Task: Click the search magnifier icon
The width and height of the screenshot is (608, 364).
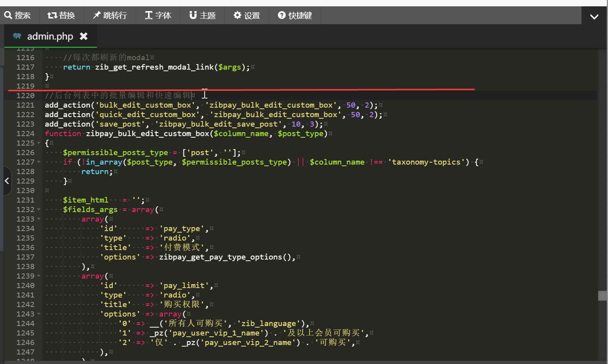Action: (8, 15)
